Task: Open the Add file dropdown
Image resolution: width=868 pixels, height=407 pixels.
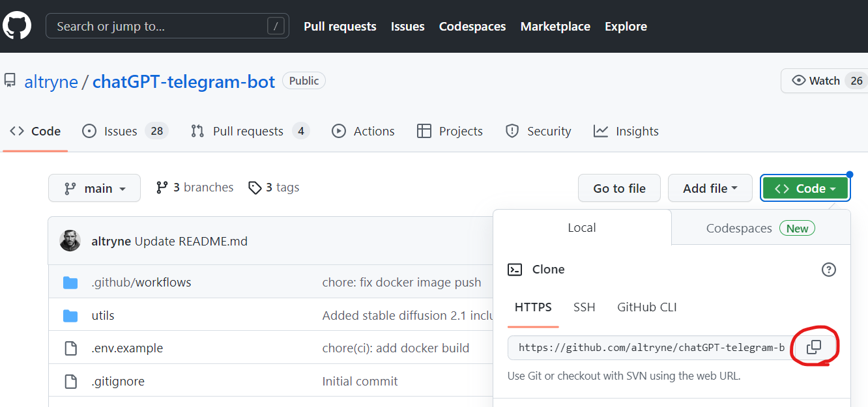Action: coord(710,188)
